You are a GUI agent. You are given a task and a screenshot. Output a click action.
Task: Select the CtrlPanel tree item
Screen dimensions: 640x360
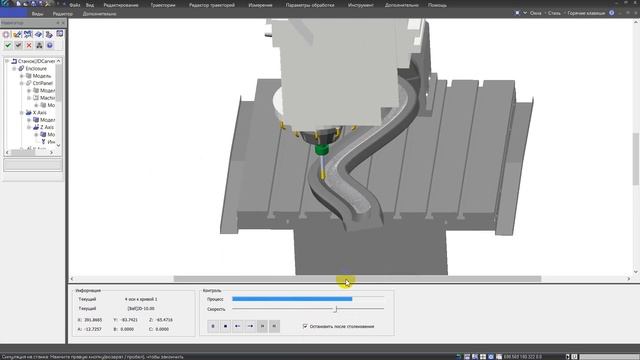tap(42, 83)
